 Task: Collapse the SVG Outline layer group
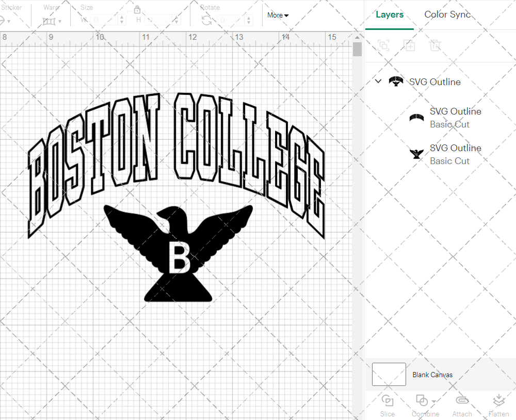point(378,81)
